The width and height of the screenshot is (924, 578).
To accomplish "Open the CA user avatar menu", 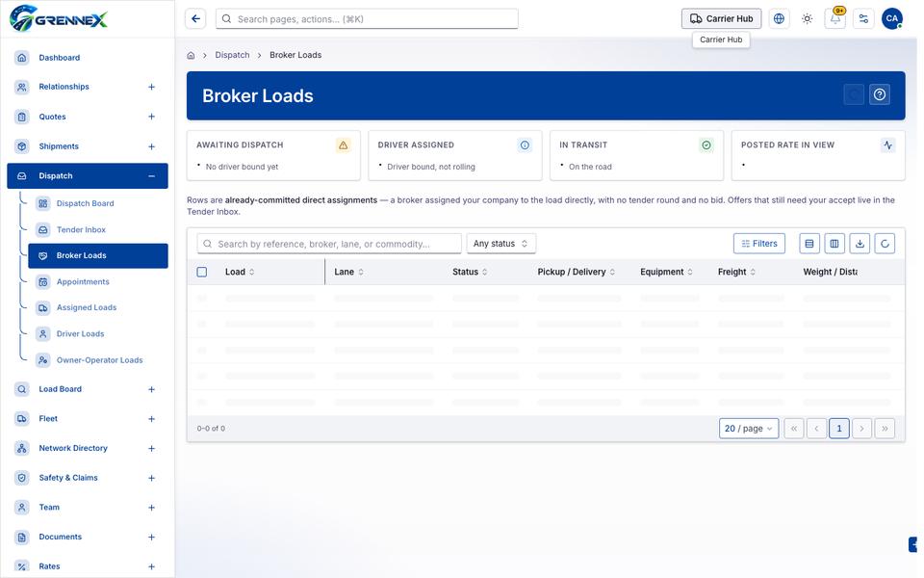I will (x=892, y=19).
